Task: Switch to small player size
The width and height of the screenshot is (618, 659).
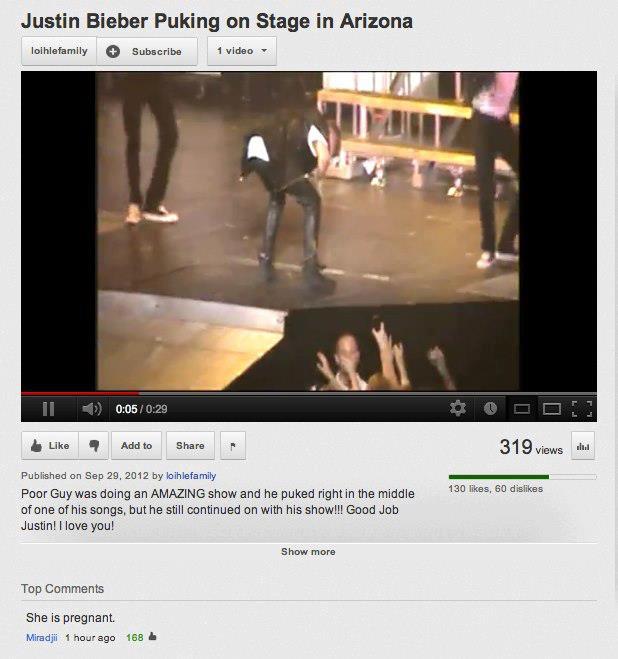Action: [x=522, y=409]
